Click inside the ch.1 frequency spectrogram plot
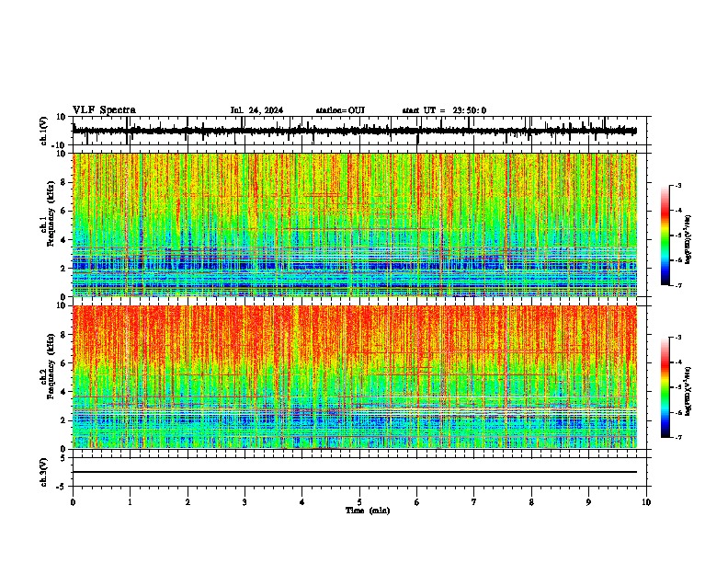The image size is (728, 563). coord(355,224)
